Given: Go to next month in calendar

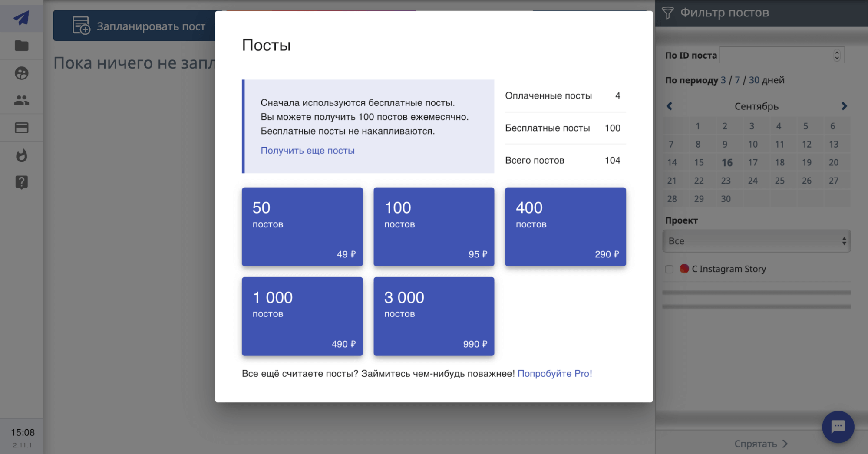Looking at the screenshot, I should point(844,106).
